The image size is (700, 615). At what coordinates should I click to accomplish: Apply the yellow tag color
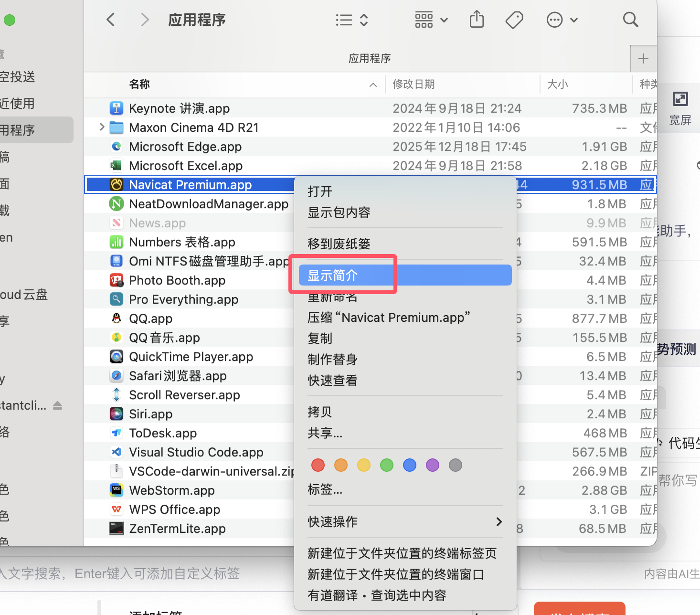point(364,465)
